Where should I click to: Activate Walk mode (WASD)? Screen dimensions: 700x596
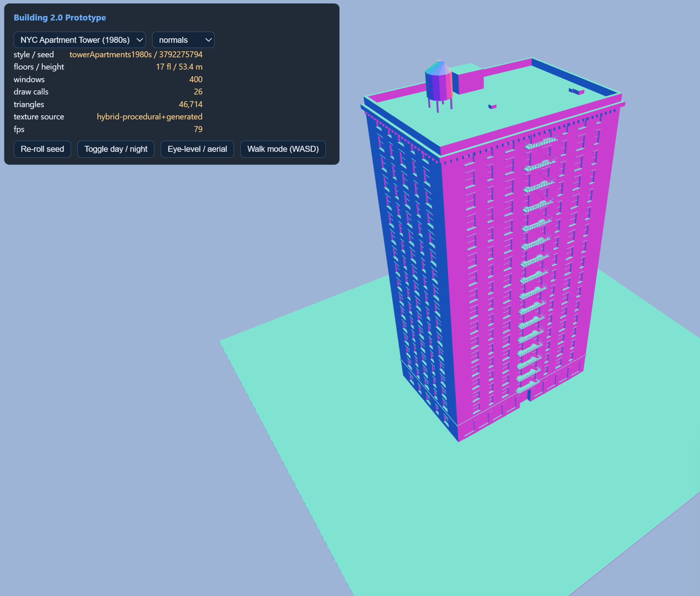(x=283, y=149)
